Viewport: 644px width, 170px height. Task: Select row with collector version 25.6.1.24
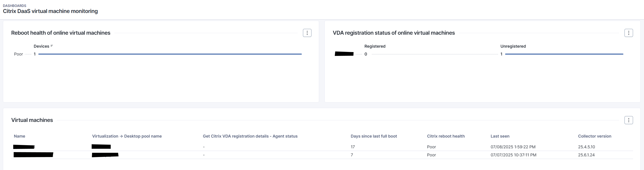pyautogui.click(x=586, y=155)
